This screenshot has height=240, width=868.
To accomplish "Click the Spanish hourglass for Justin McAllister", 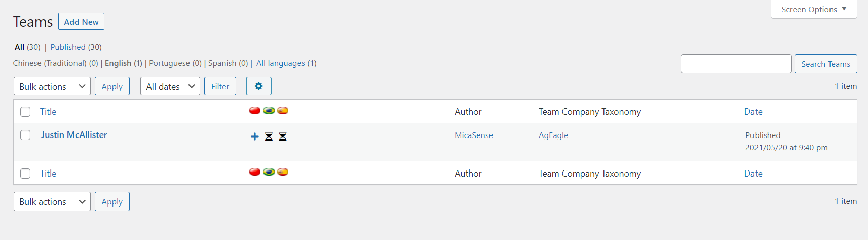I will pyautogui.click(x=283, y=136).
